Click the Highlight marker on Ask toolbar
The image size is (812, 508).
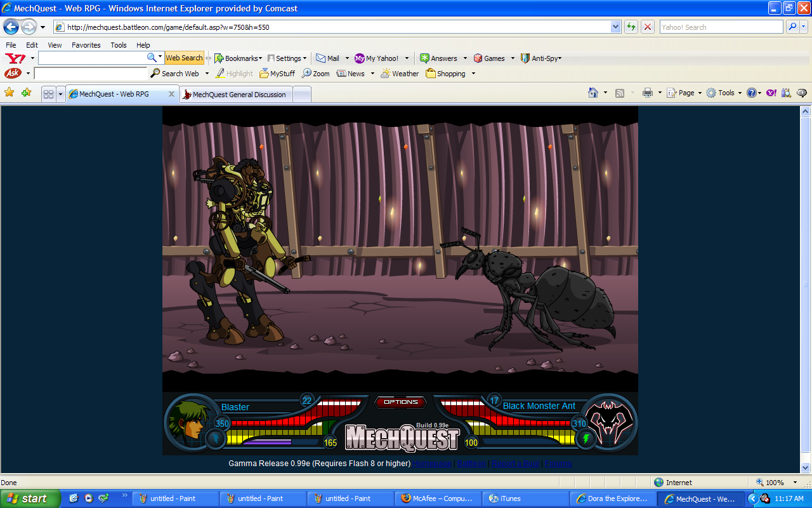pyautogui.click(x=234, y=74)
